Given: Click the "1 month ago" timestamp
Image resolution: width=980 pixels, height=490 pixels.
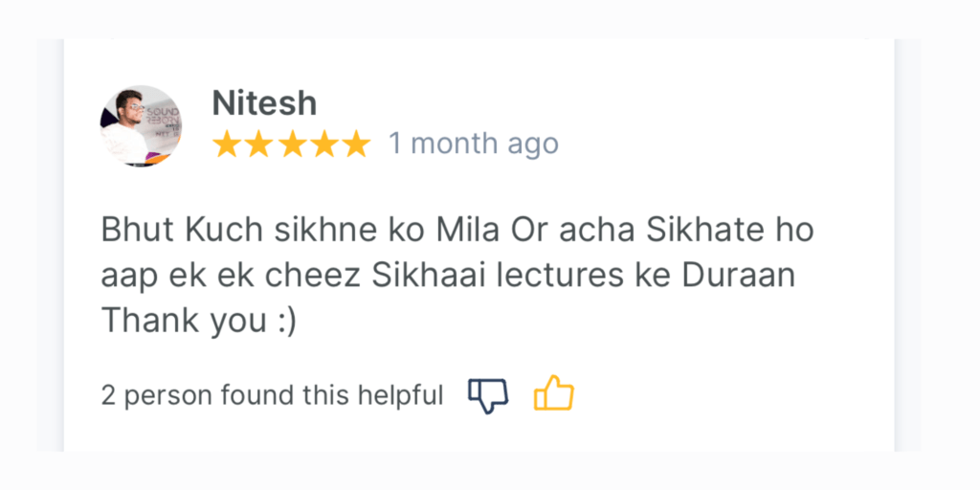Looking at the screenshot, I should point(473,145).
